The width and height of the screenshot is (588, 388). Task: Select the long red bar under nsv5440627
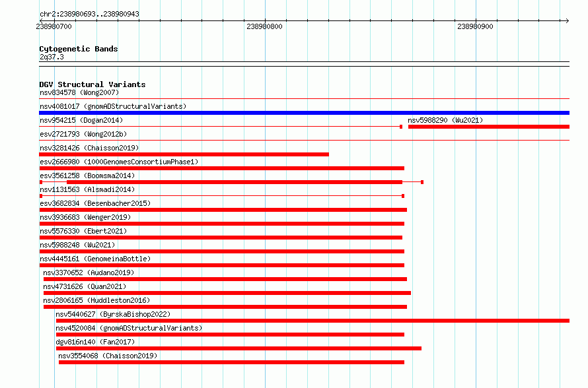pyautogui.click(x=312, y=321)
